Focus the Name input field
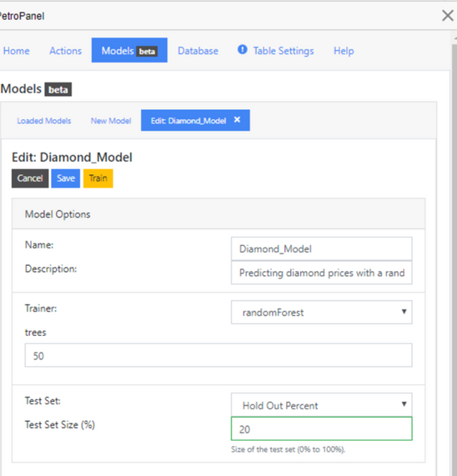This screenshot has width=457, height=476. pos(322,248)
